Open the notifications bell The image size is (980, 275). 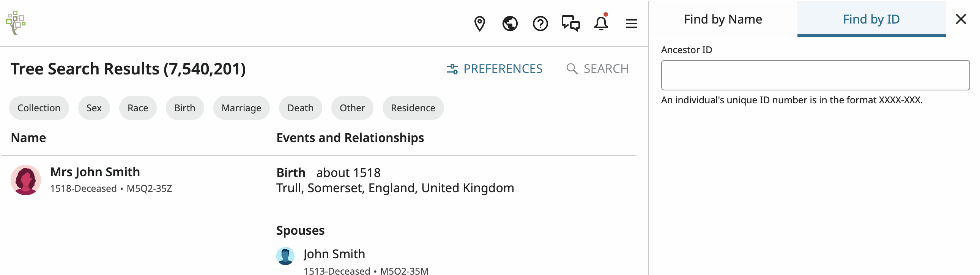pos(601,24)
